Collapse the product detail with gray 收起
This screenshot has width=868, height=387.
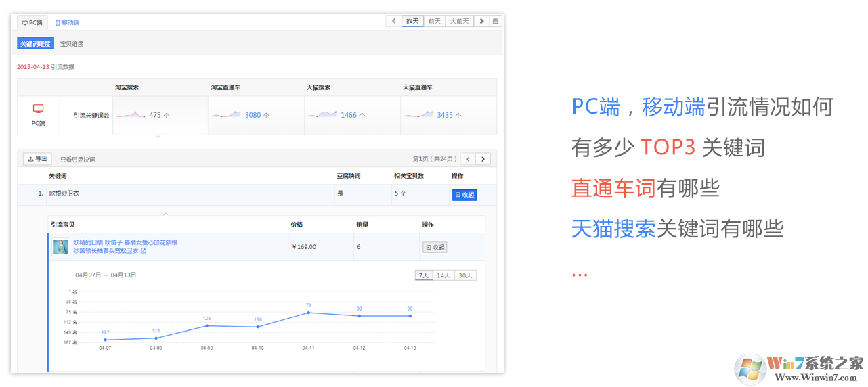pyautogui.click(x=435, y=247)
